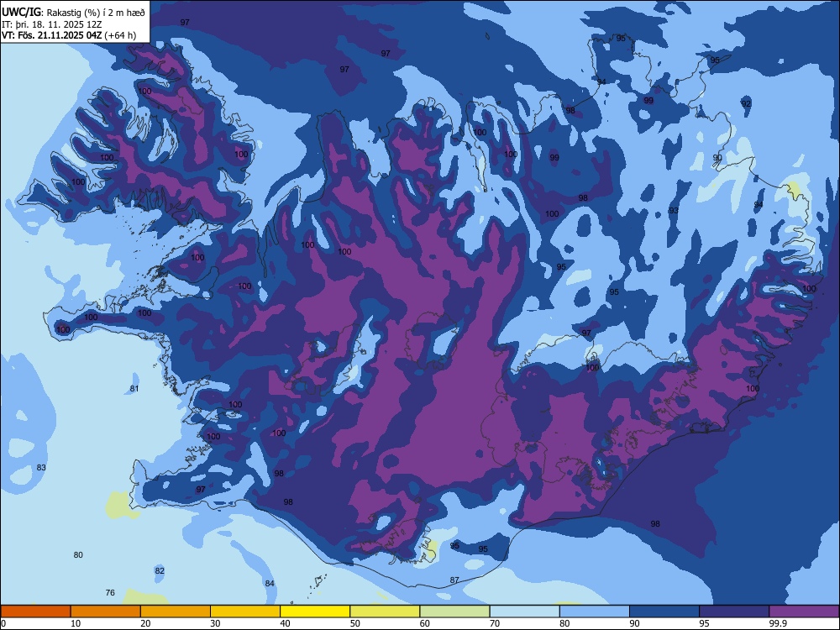Screen dimensions: 840x630
Task: Click the humidity value '92' in the northeast
Action: (x=746, y=103)
